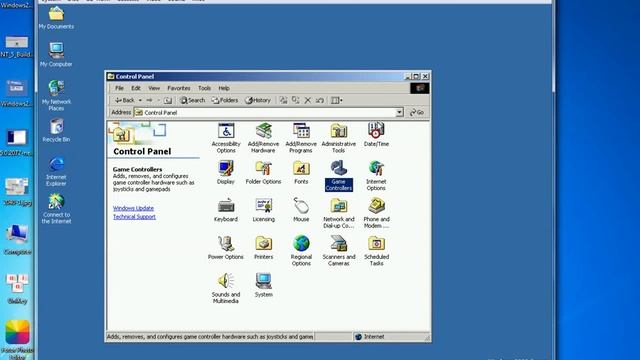The image size is (640, 360).
Task: Open the Edit menu
Action: [x=136, y=88]
